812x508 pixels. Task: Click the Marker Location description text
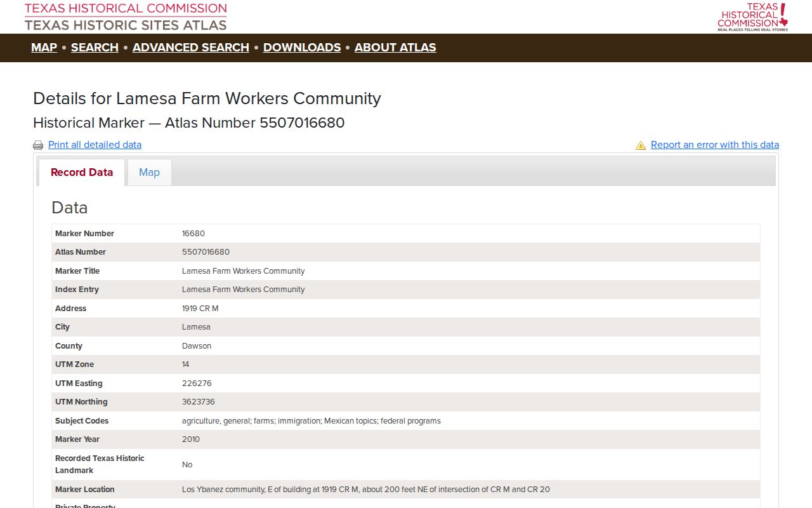pyautogui.click(x=366, y=490)
